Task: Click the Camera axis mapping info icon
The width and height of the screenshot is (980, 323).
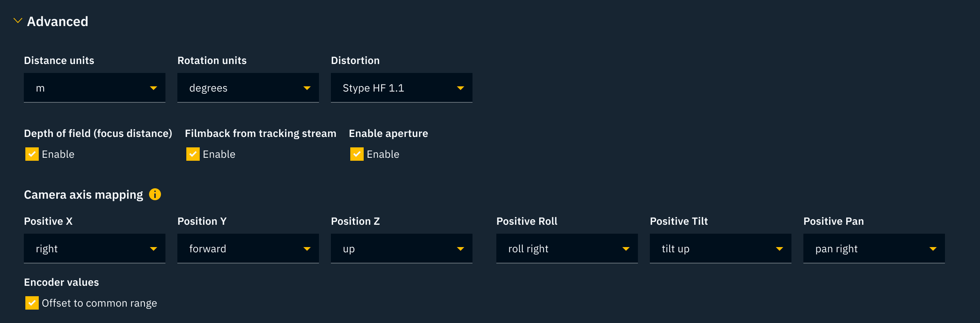Action: point(155,194)
